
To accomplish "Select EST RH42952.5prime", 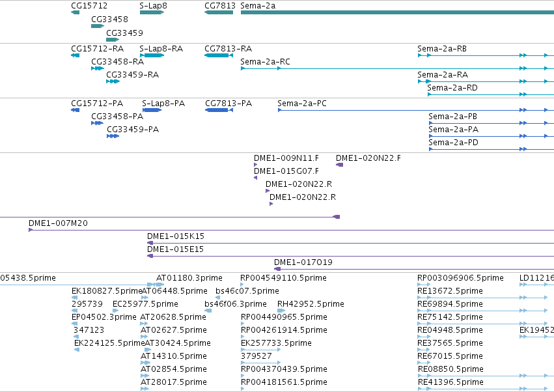I will click(x=281, y=311).
